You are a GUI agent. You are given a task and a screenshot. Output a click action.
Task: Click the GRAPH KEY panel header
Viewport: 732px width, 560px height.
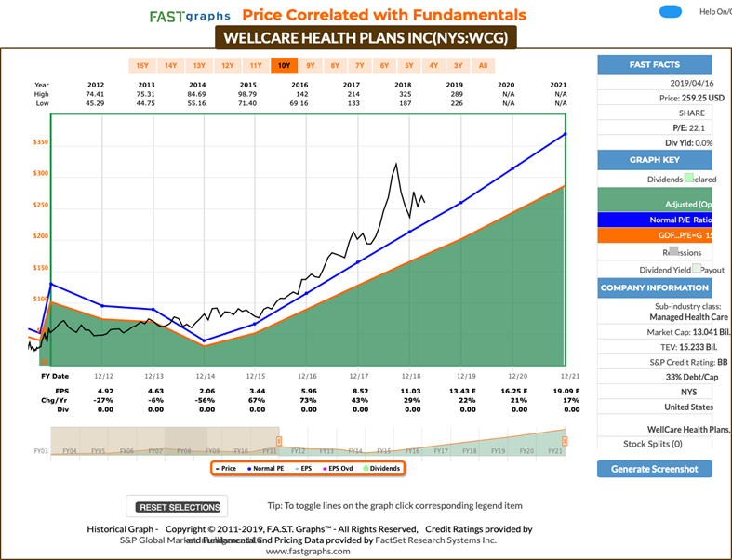[655, 160]
